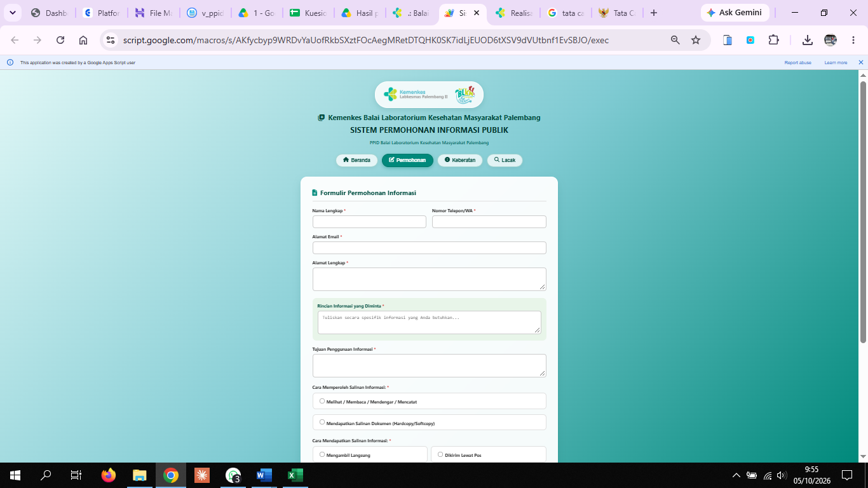Open site information icon in address bar

tap(111, 40)
